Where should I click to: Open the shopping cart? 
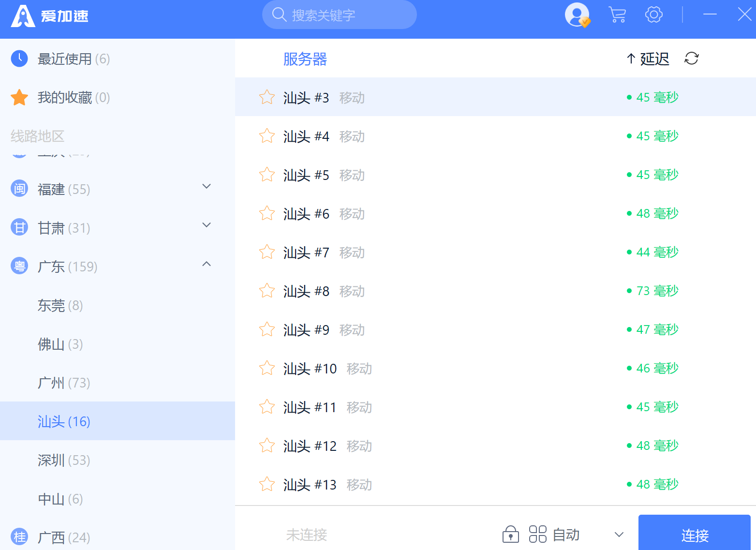(x=617, y=15)
